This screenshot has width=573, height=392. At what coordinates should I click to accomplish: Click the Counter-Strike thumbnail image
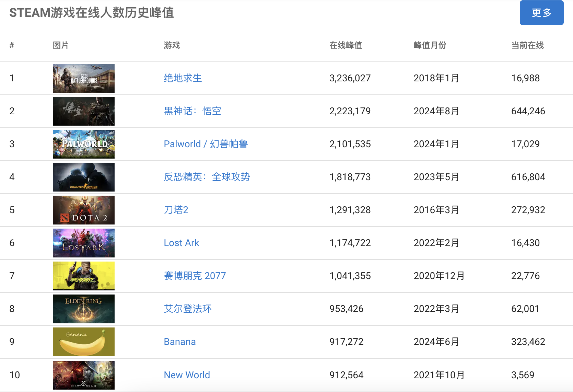coord(83,177)
